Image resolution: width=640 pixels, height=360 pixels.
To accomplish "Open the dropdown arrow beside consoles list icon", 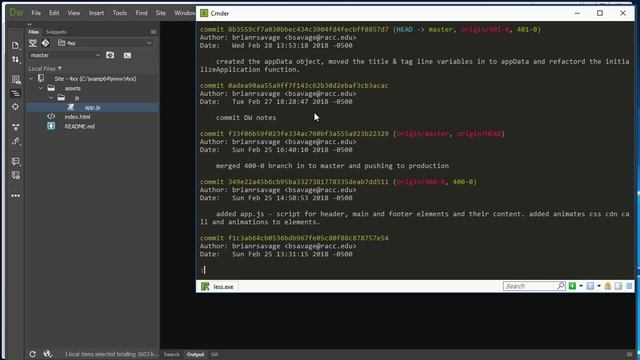I will (599, 286).
